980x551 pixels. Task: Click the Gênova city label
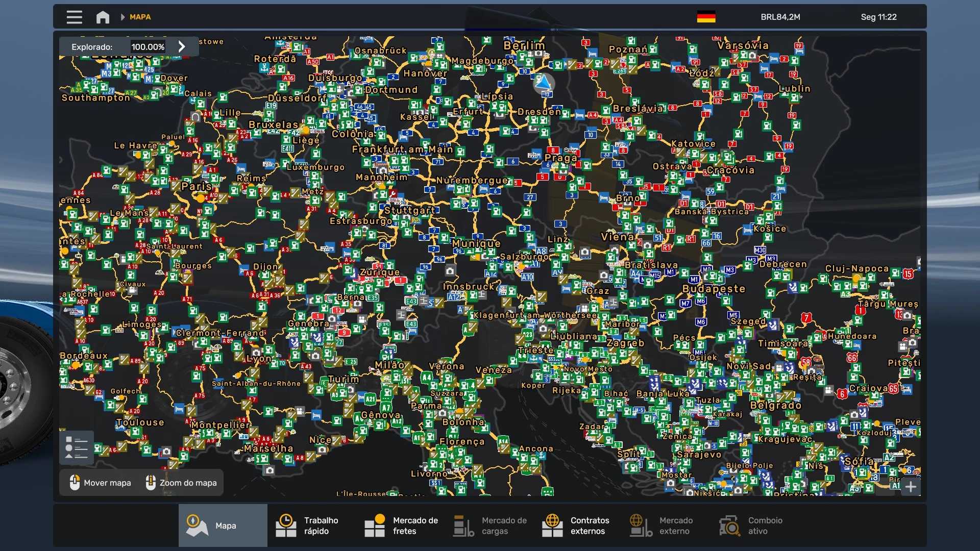point(381,415)
